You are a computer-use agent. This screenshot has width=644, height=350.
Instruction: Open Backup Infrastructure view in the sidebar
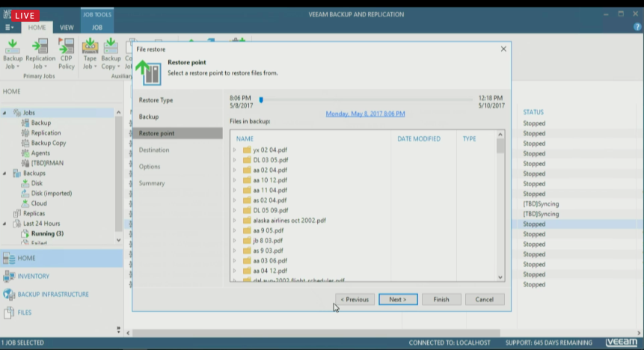(x=52, y=294)
